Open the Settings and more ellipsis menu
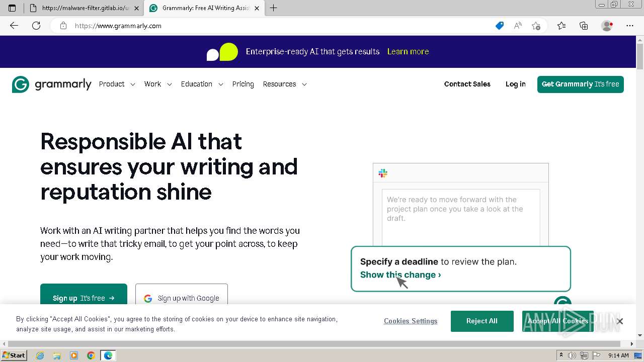 pyautogui.click(x=630, y=26)
